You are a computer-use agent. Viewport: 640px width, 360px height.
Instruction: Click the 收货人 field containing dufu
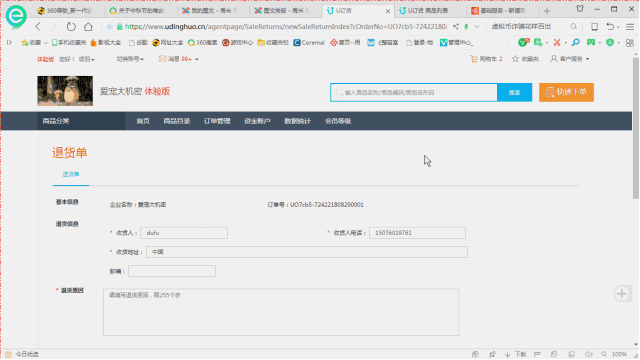pyautogui.click(x=184, y=233)
